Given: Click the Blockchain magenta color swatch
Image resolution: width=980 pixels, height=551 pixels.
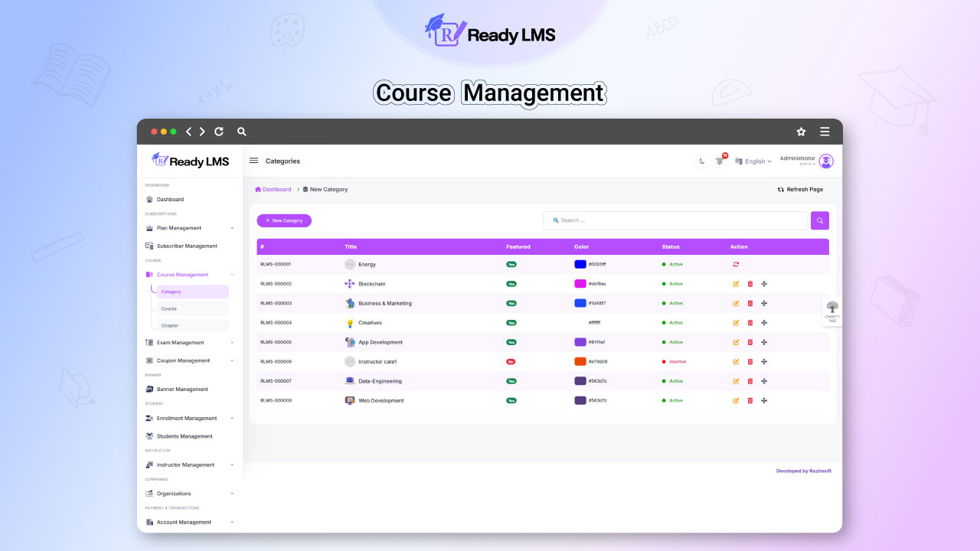Looking at the screenshot, I should point(580,284).
